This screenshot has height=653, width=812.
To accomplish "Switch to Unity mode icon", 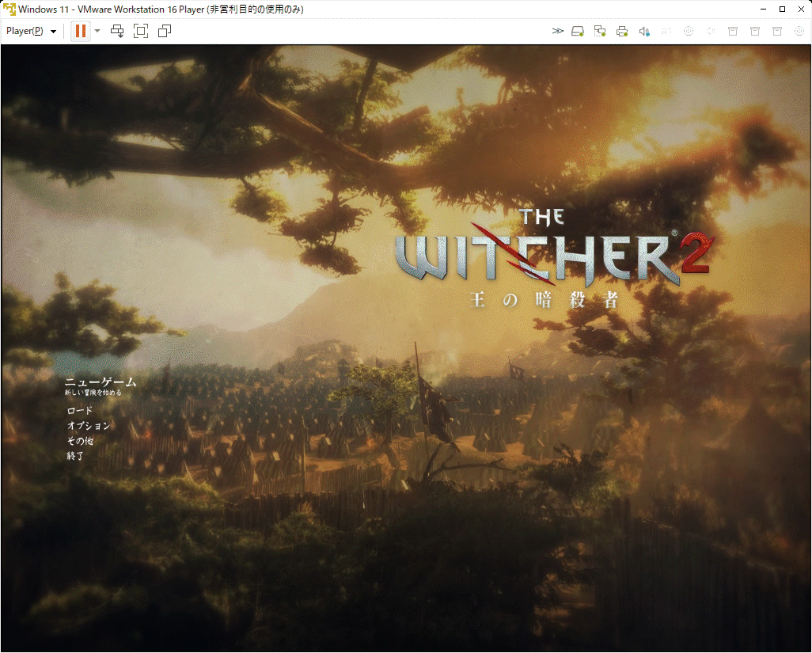I will (x=165, y=31).
